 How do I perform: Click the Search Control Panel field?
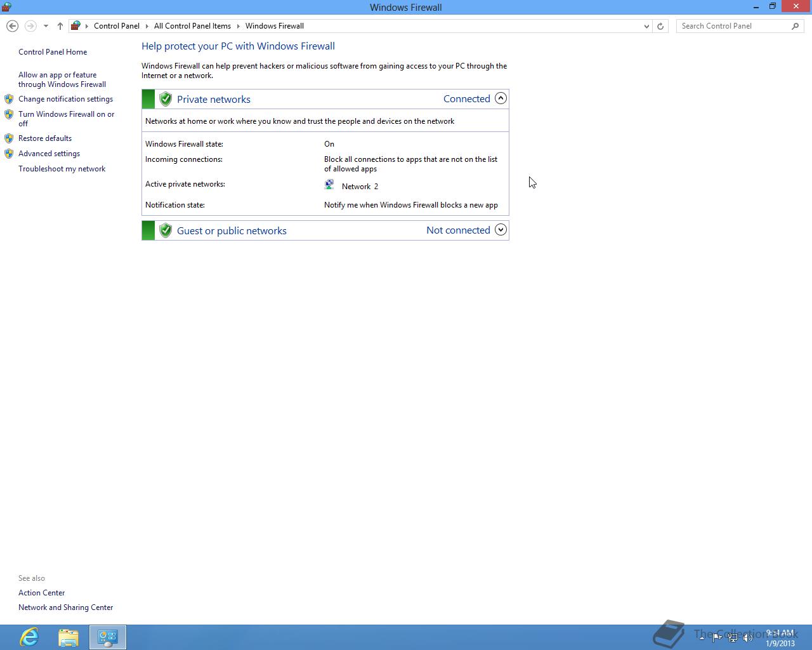pyautogui.click(x=733, y=26)
